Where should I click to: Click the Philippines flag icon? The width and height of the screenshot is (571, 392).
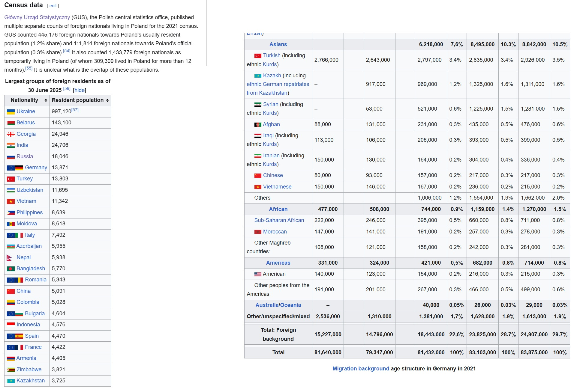(x=11, y=213)
